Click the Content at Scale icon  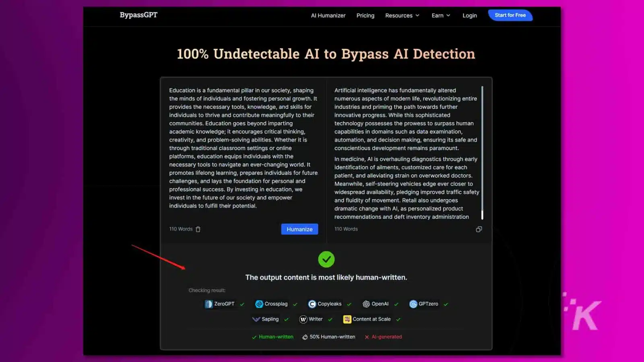[347, 319]
